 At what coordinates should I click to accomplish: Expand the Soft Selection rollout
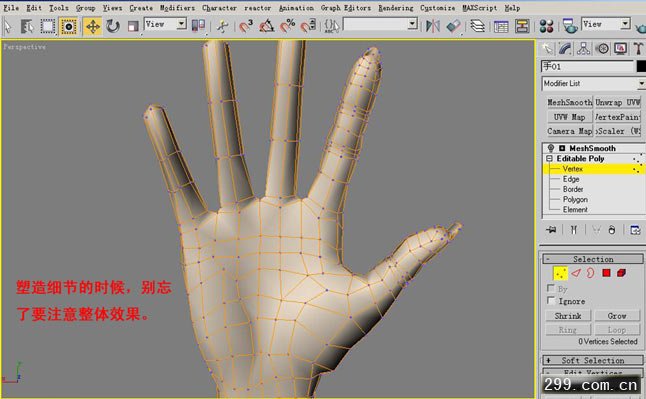(x=593, y=361)
